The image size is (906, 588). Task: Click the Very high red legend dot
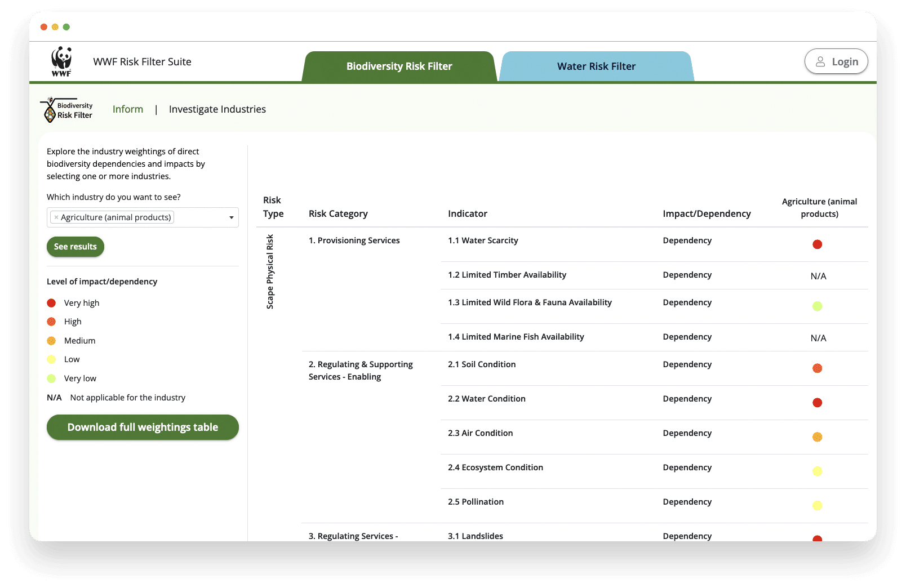coord(51,303)
